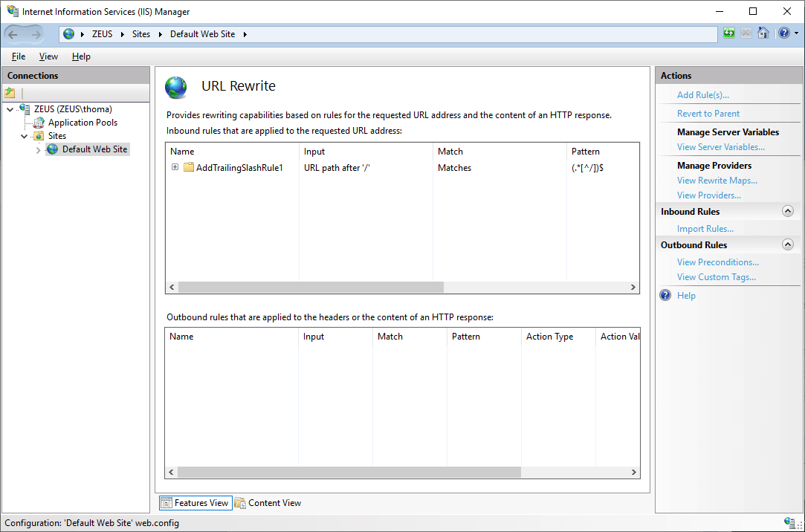Open dropdown arrow next to toolbar help

coord(796,33)
